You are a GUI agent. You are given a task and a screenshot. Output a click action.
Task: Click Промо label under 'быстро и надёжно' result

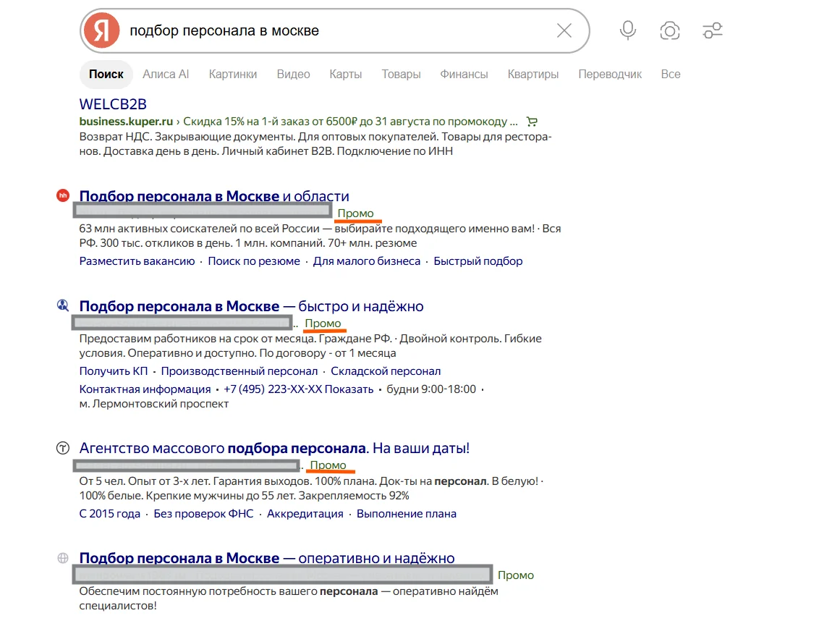(323, 323)
